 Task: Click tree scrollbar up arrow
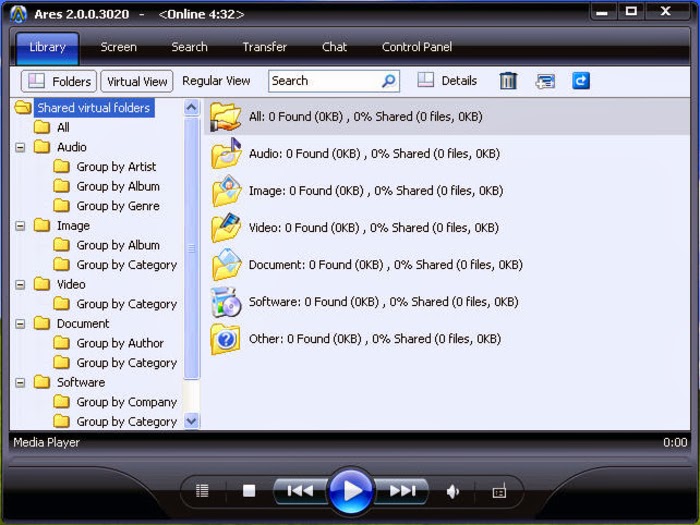tap(192, 108)
